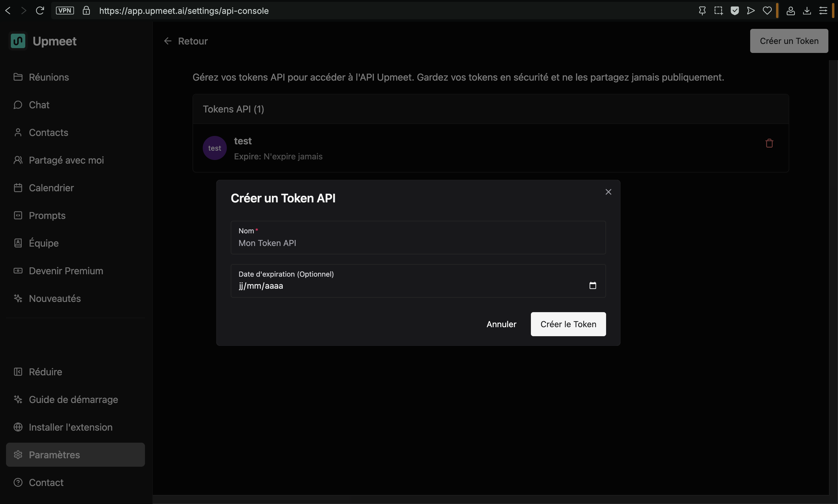This screenshot has height=504, width=838.
Task: Open the ad blocker shield icon
Action: click(x=735, y=11)
